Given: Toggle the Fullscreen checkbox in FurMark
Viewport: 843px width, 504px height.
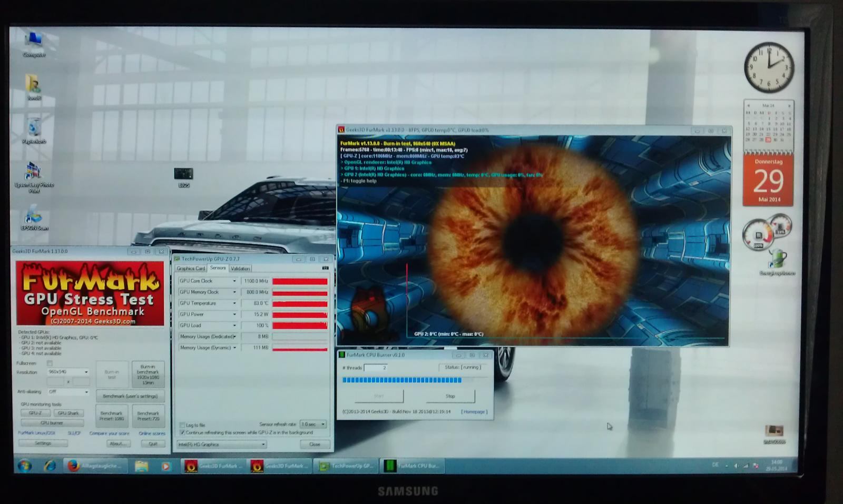Looking at the screenshot, I should tap(50, 363).
